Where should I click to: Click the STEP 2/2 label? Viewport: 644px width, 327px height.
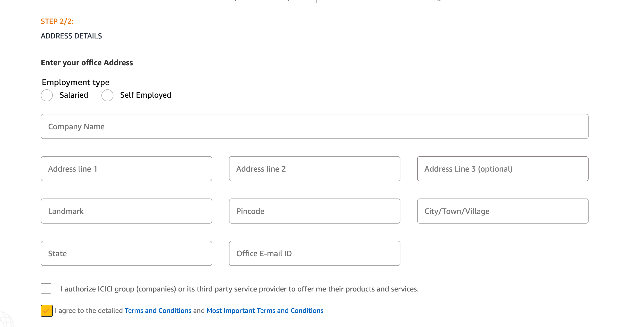(57, 21)
